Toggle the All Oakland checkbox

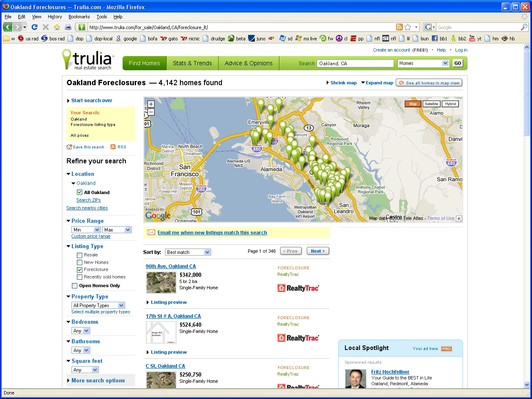coord(79,192)
